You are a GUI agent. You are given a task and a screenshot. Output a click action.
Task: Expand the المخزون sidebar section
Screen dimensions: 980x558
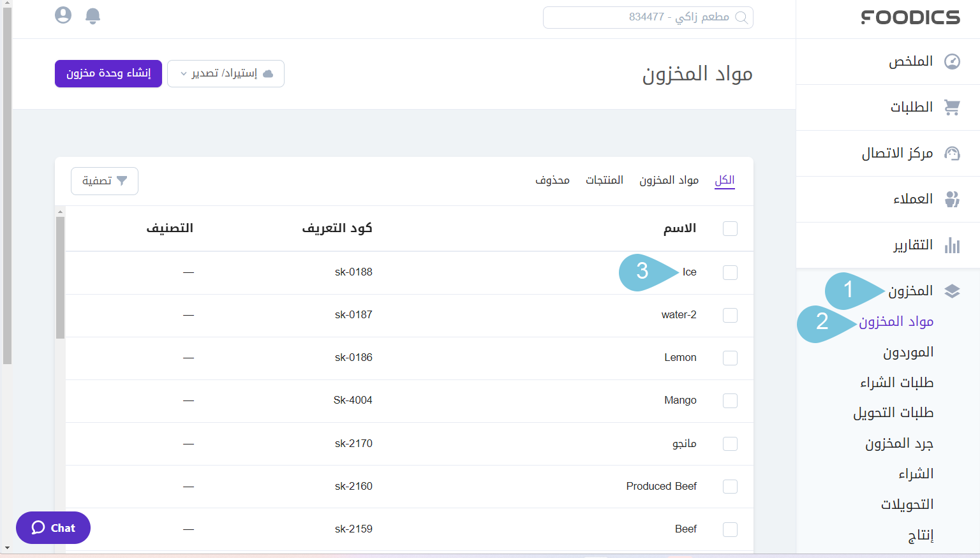point(910,291)
